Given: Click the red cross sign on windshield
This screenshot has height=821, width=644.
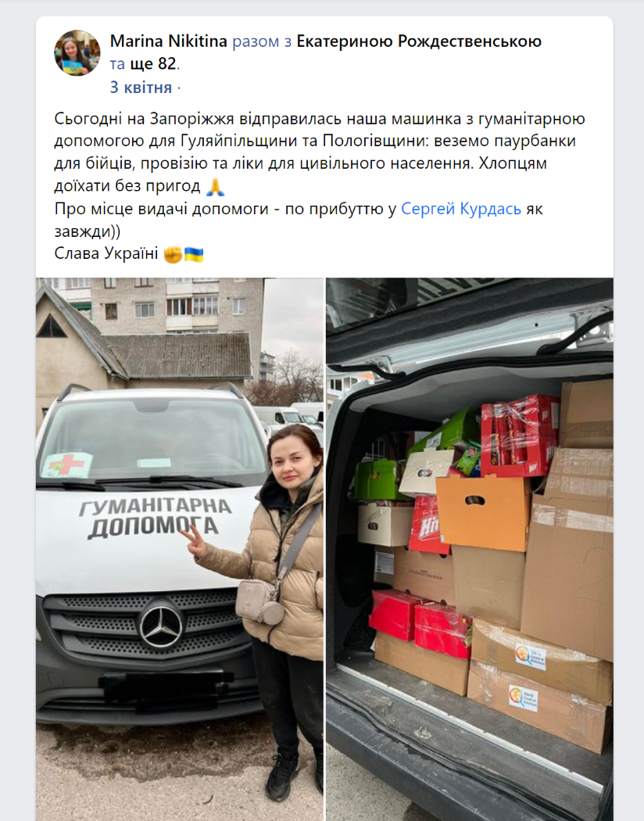Looking at the screenshot, I should 66,465.
